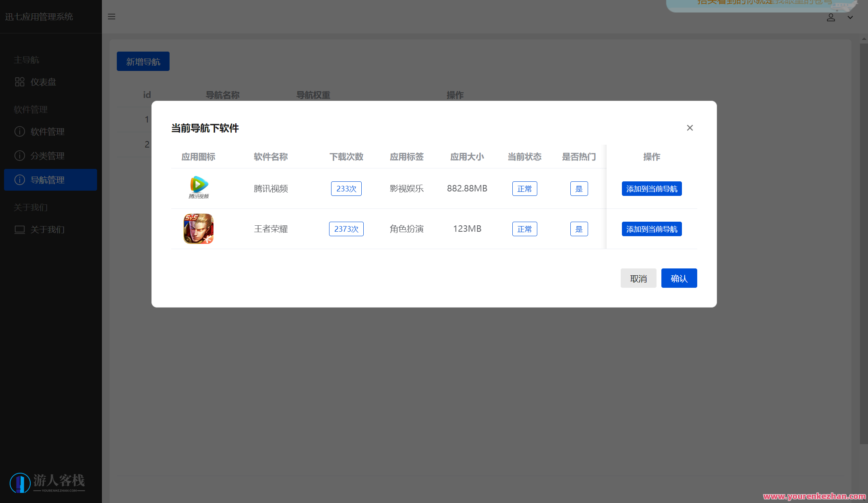Click 正常 status tag for 腾讯视频
868x503 pixels.
(x=524, y=189)
